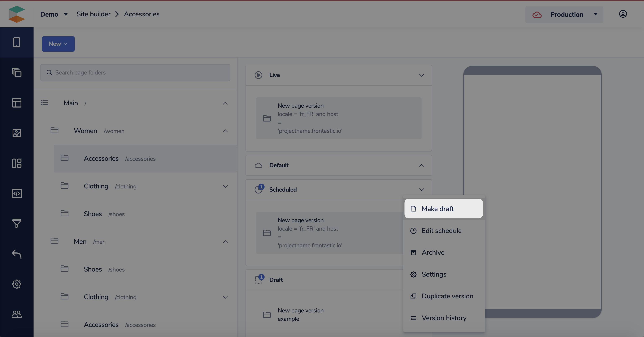Viewport: 644px width, 337px height.
Task: Click the mobile device icon in sidebar
Action: (17, 42)
